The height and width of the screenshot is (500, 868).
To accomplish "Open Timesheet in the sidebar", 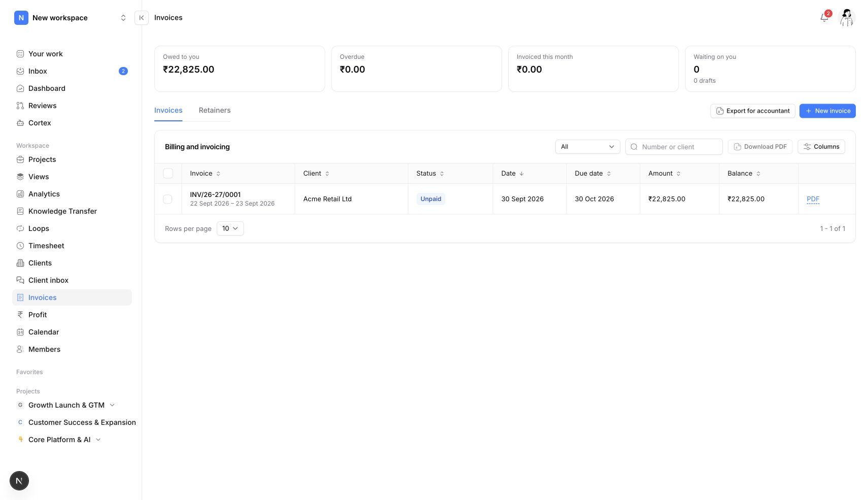I will coord(72,246).
